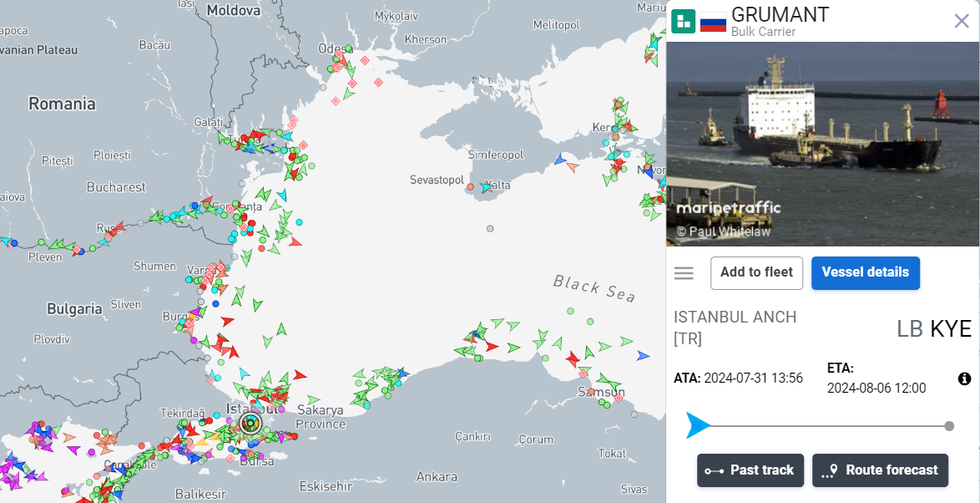Click the Russian flag icon beside GRUMANT

(x=713, y=23)
